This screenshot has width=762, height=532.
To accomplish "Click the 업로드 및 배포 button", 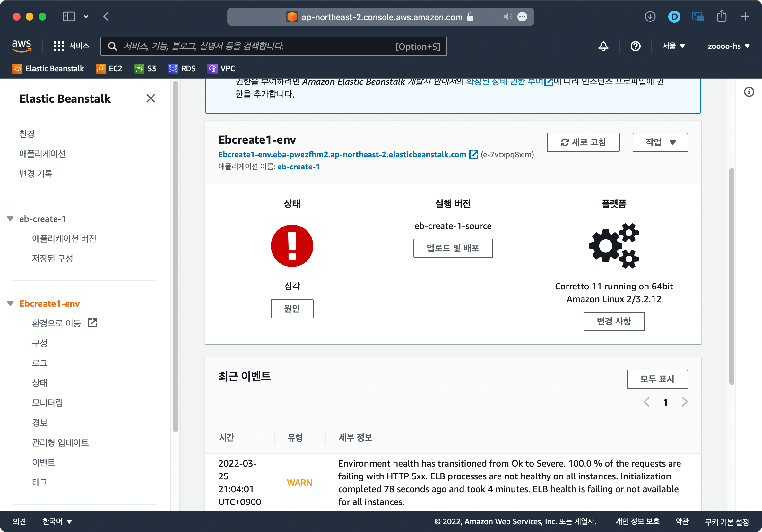I will click(453, 248).
